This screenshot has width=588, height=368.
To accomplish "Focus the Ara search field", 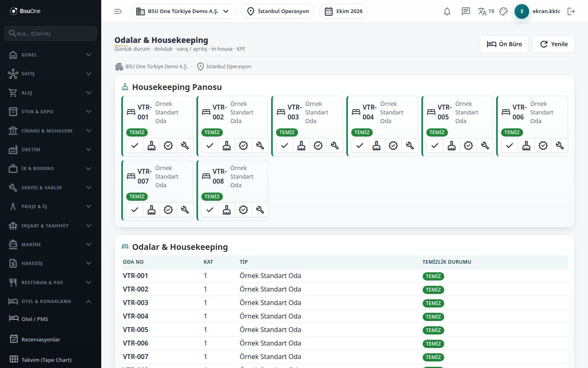I will (51, 34).
